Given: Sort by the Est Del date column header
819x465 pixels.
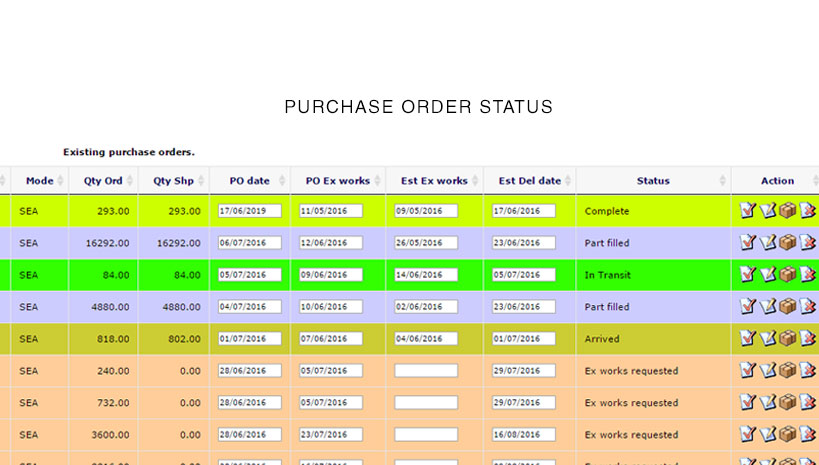Looking at the screenshot, I should [529, 181].
